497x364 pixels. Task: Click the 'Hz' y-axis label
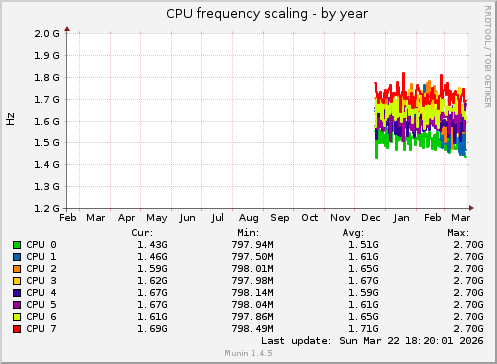point(10,119)
